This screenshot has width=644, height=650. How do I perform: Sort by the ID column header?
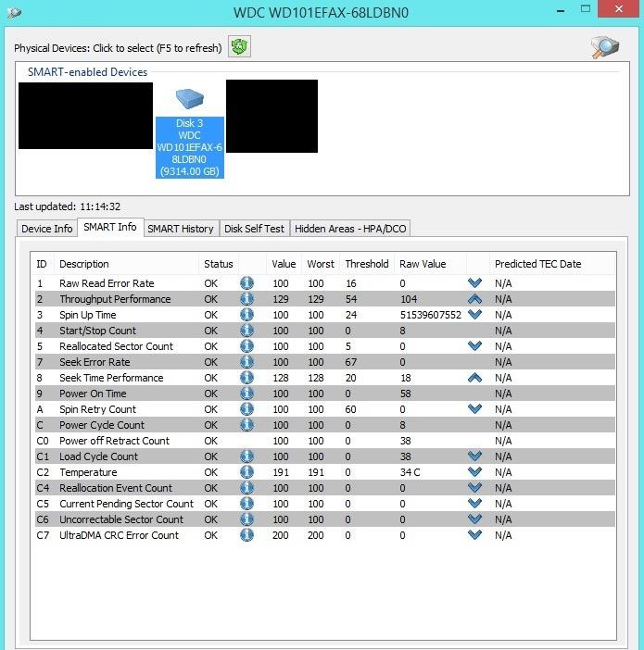click(43, 264)
